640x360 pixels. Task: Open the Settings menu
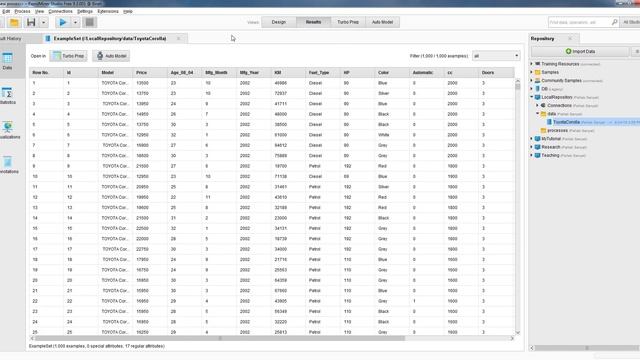click(85, 11)
